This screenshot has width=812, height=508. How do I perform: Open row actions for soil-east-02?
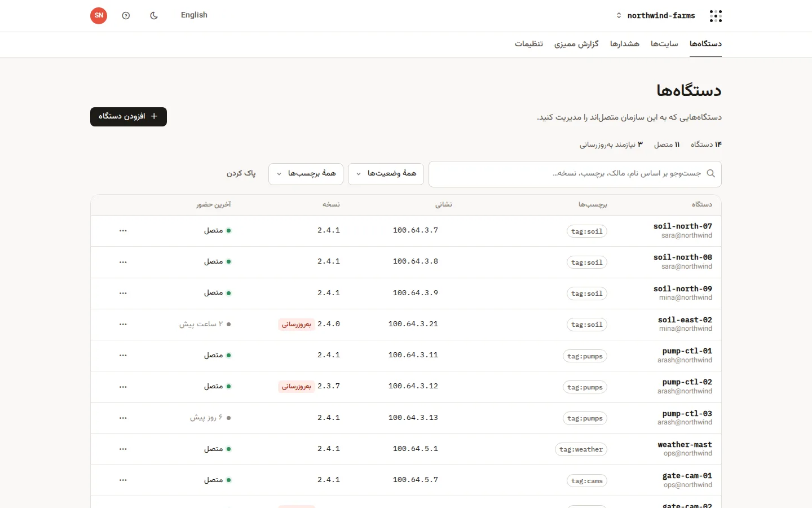(x=123, y=325)
